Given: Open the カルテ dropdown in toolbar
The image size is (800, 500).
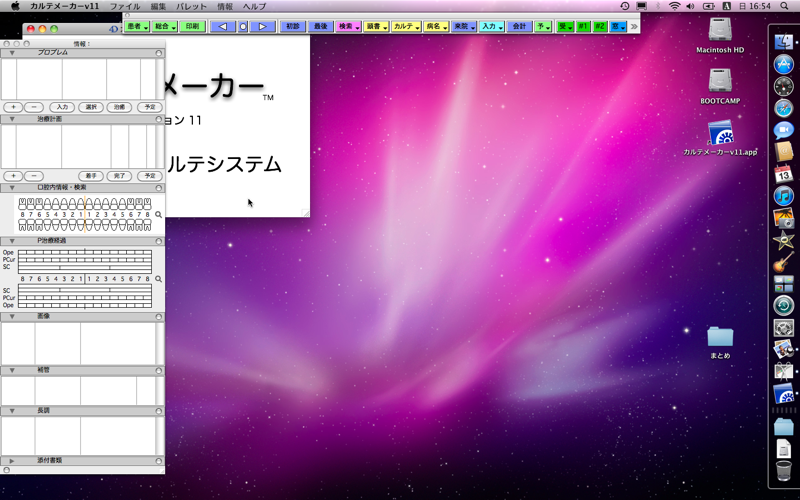Looking at the screenshot, I should pos(406,26).
